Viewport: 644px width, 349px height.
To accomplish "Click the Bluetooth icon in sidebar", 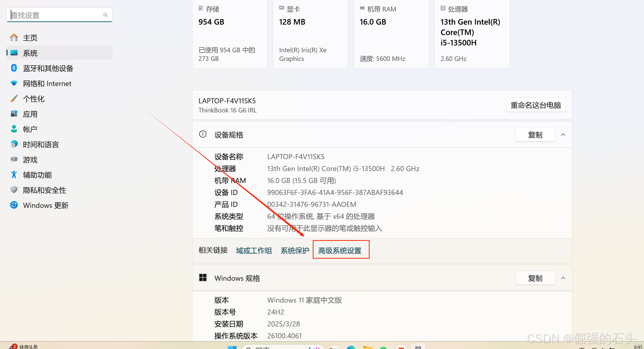I will coord(14,68).
